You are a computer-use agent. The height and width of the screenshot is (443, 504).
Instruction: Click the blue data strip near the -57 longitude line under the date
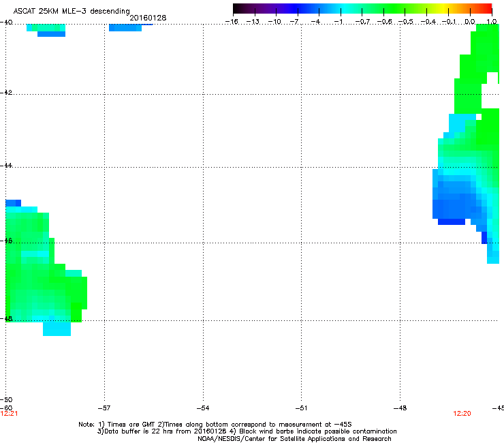click(125, 28)
